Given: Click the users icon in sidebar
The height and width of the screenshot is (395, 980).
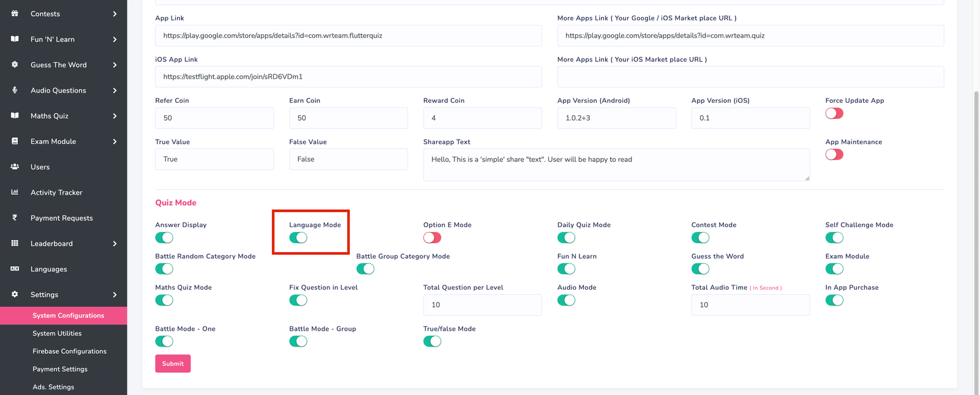Looking at the screenshot, I should 15,167.
